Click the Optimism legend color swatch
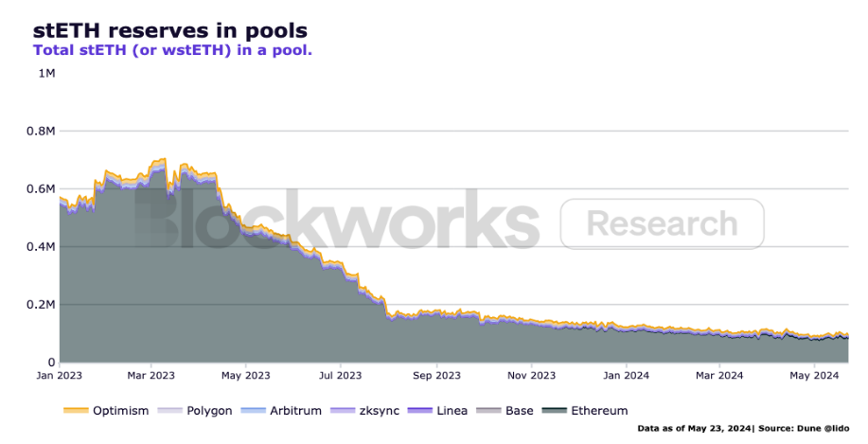The height and width of the screenshot is (444, 868). pos(76,410)
